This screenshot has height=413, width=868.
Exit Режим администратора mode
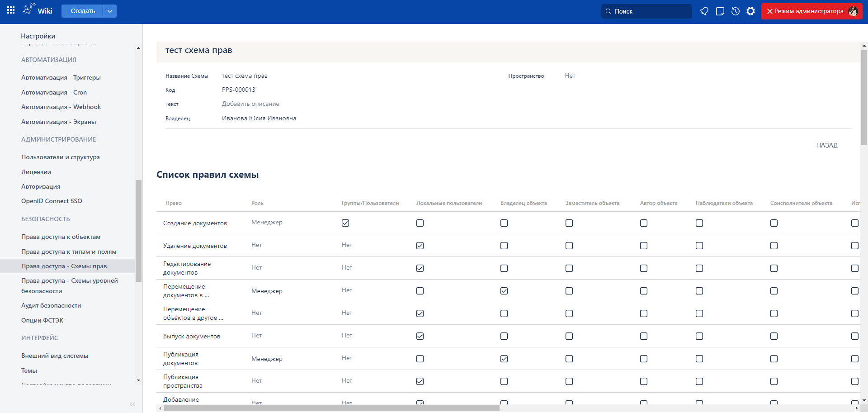(x=805, y=11)
